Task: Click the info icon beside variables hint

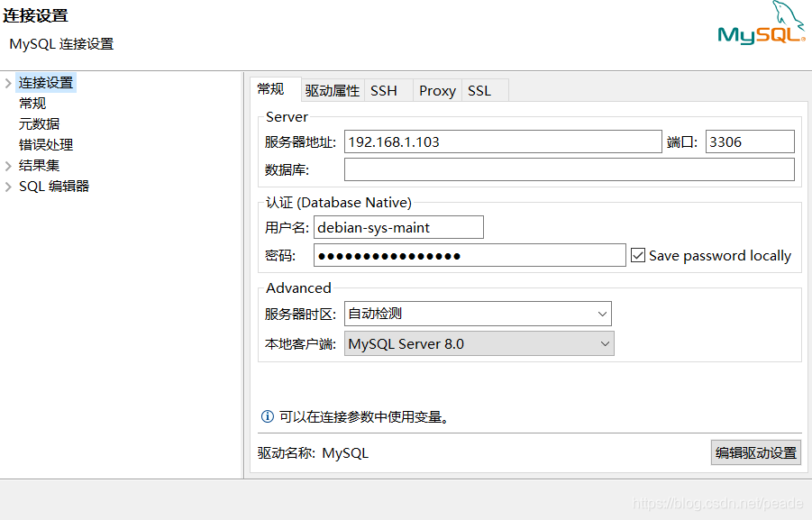Action: 268,416
